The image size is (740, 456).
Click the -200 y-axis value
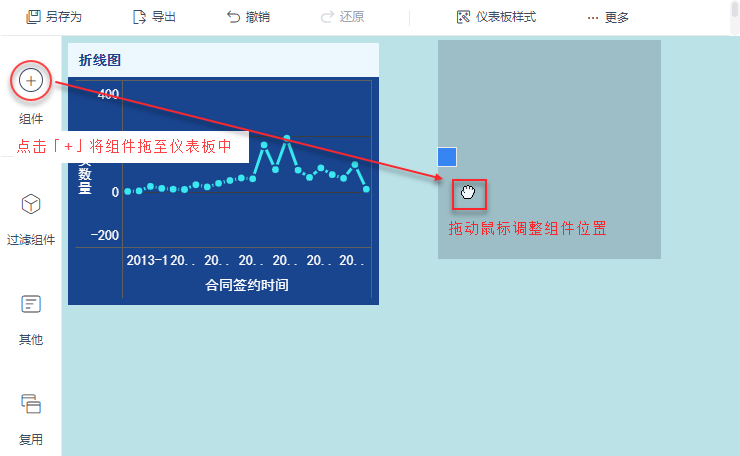pos(105,235)
